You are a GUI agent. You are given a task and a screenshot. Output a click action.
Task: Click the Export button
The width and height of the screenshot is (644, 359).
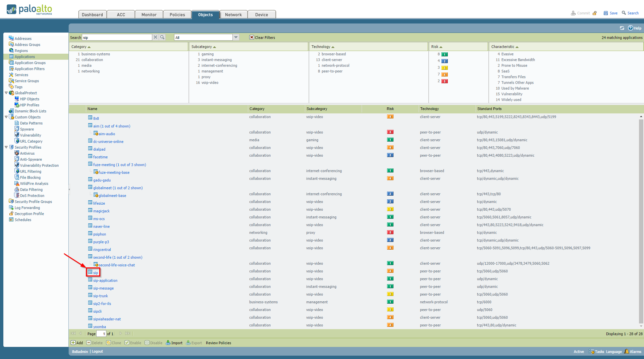coord(194,343)
